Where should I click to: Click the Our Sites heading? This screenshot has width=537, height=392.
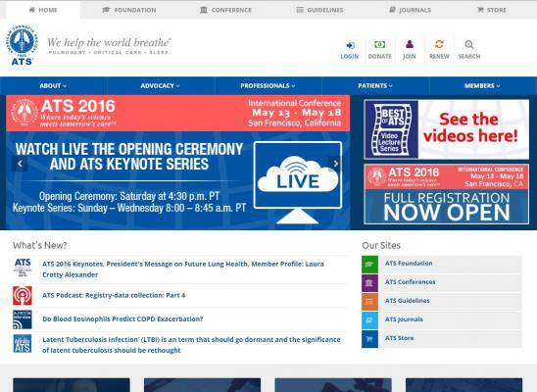[381, 245]
